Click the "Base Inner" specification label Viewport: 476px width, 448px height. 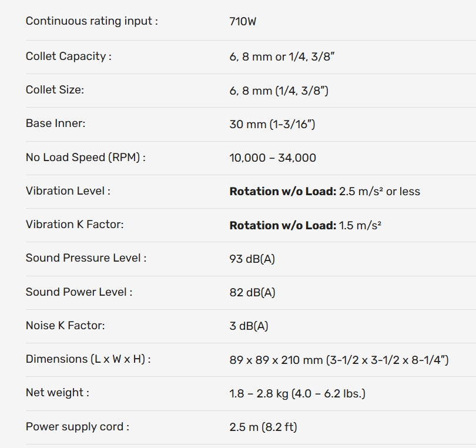click(x=55, y=123)
